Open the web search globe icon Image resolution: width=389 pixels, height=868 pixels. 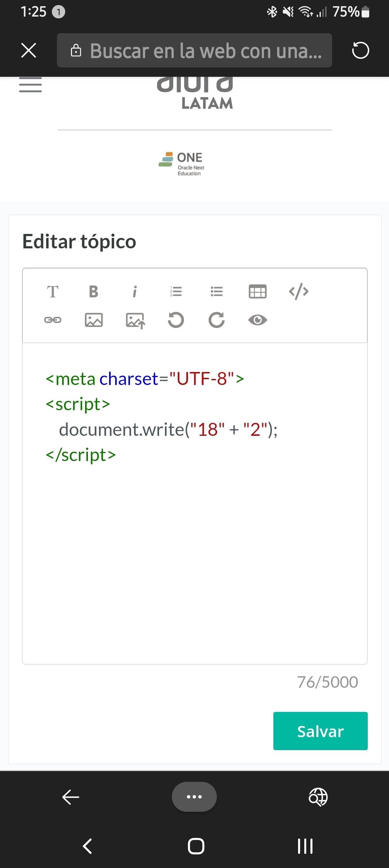pyautogui.click(x=318, y=797)
